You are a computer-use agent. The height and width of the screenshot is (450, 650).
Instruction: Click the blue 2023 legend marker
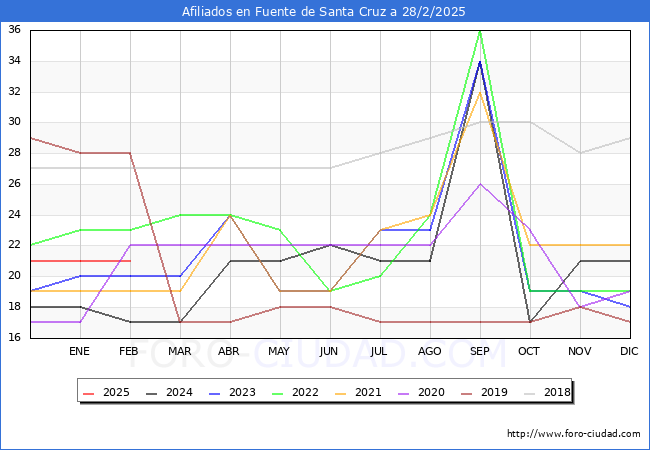click(x=215, y=393)
